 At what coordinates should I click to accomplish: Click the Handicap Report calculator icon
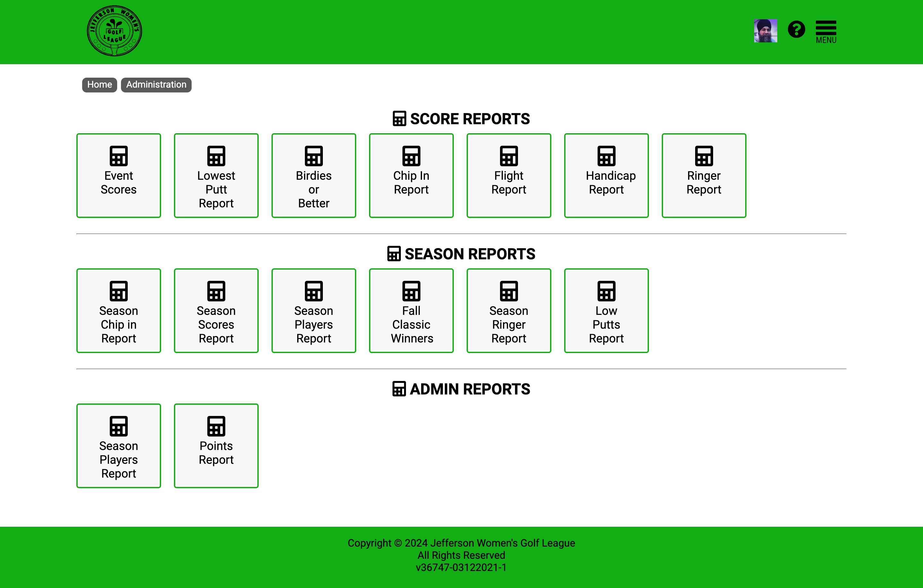point(606,156)
